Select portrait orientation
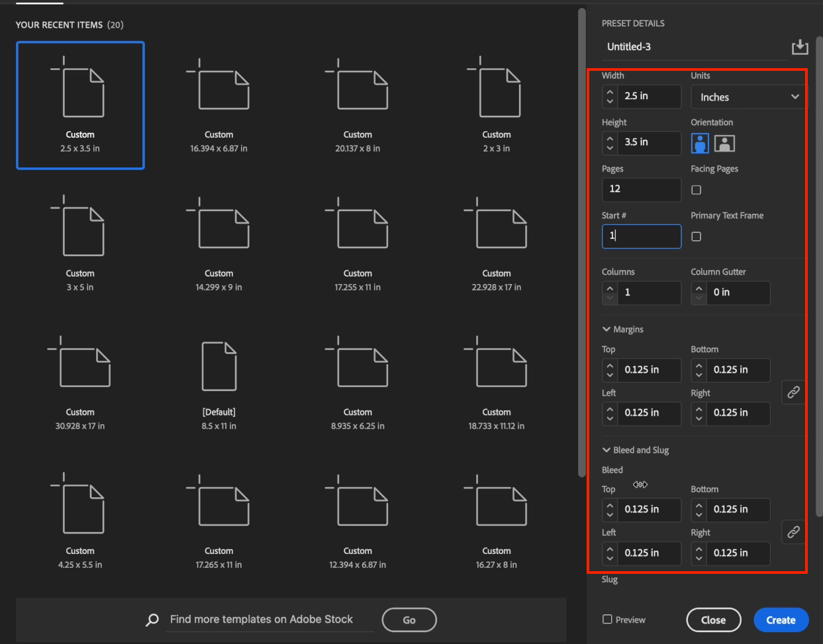 (x=700, y=143)
